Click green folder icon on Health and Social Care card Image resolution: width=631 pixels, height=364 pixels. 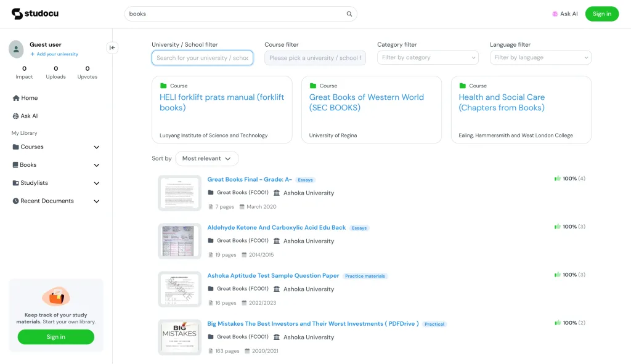click(462, 86)
